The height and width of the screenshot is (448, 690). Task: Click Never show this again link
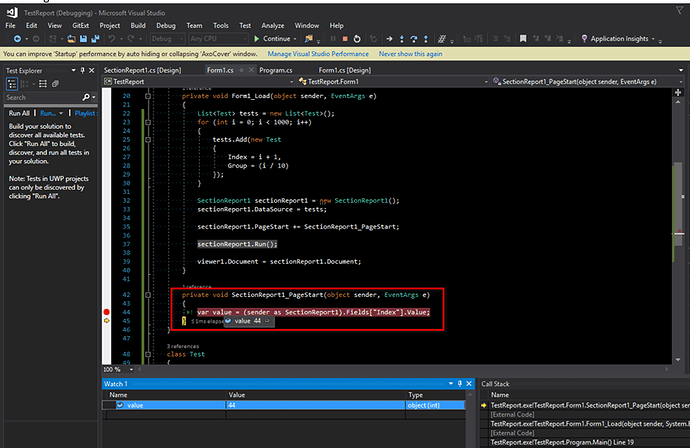pos(410,54)
